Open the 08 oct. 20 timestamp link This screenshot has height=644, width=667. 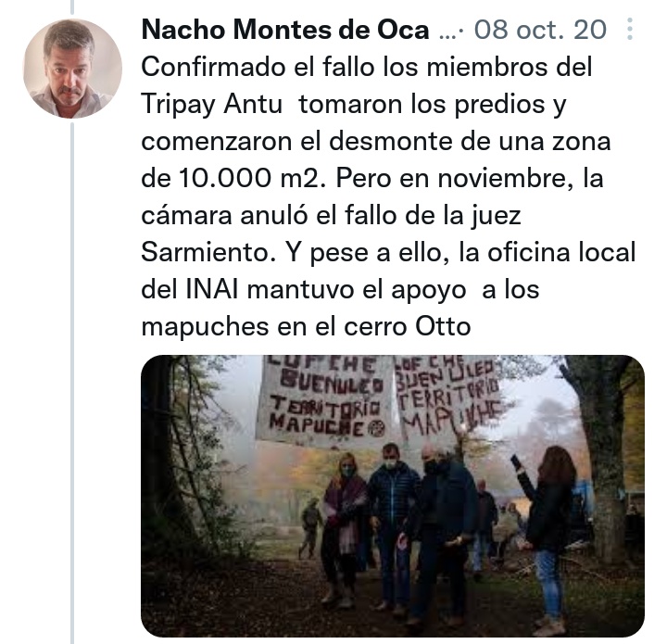[540, 30]
